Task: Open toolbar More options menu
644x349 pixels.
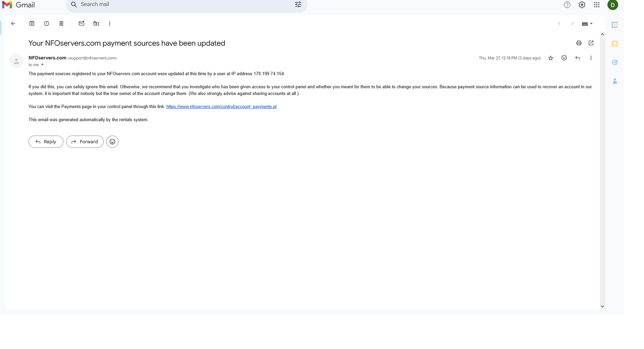Action: point(110,23)
